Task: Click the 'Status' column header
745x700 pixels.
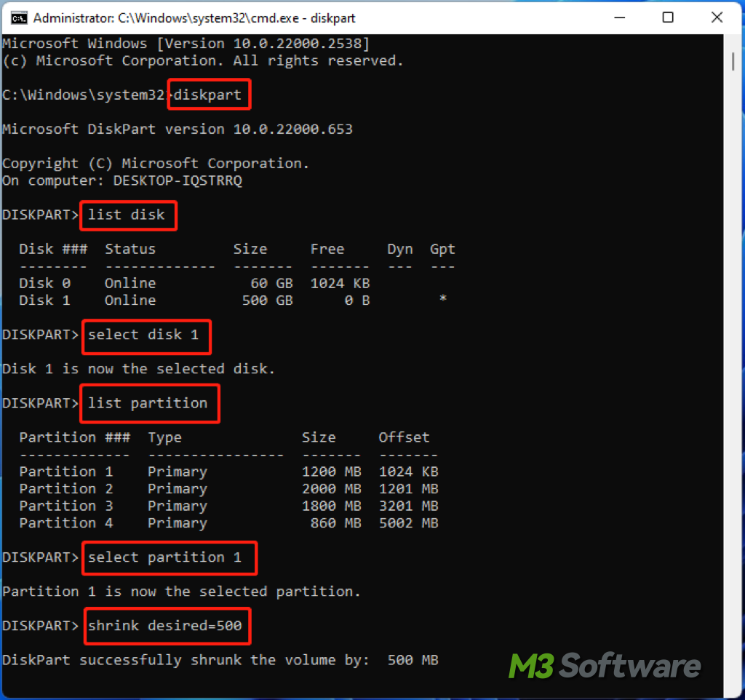Action: [x=130, y=249]
